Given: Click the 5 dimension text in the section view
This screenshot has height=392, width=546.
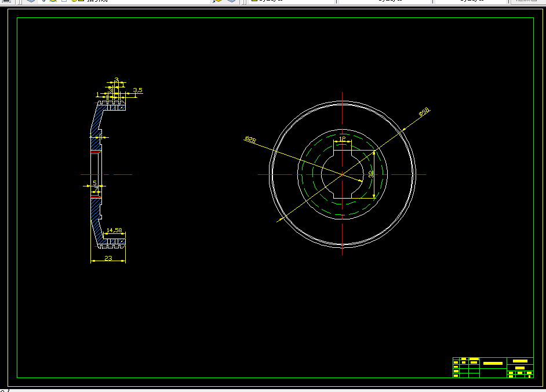Looking at the screenshot, I should tap(94, 183).
